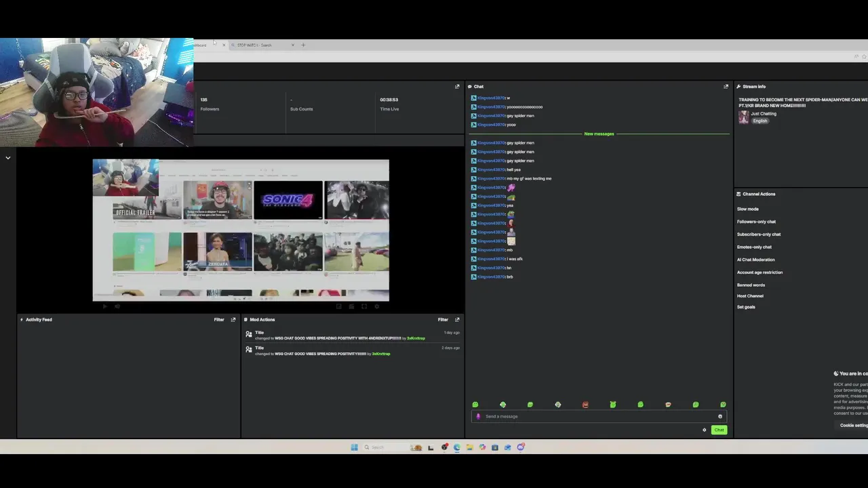The width and height of the screenshot is (868, 488).
Task: Open the purple chat app on the taskbar
Action: pyautogui.click(x=520, y=447)
